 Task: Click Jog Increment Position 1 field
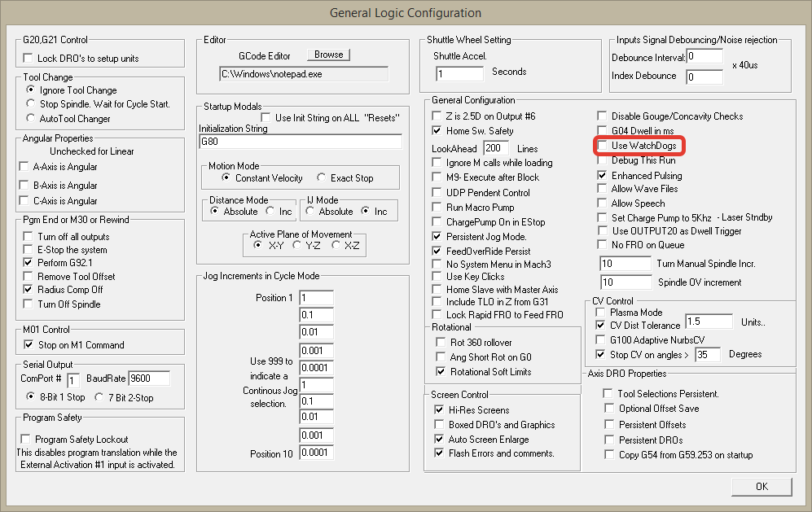click(x=316, y=298)
